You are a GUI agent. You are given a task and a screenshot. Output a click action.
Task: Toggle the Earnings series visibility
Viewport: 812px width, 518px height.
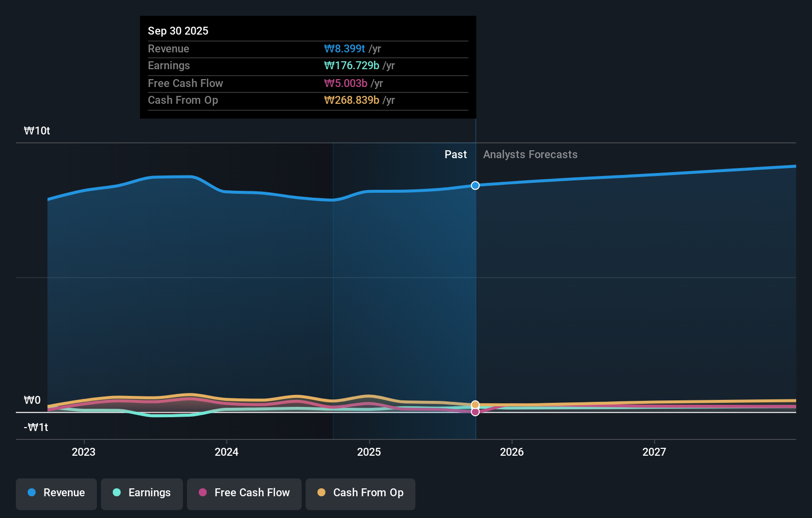(x=141, y=493)
